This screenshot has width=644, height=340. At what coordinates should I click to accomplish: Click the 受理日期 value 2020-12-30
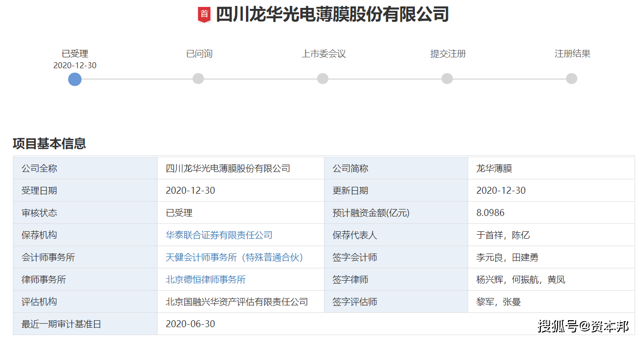click(x=190, y=191)
